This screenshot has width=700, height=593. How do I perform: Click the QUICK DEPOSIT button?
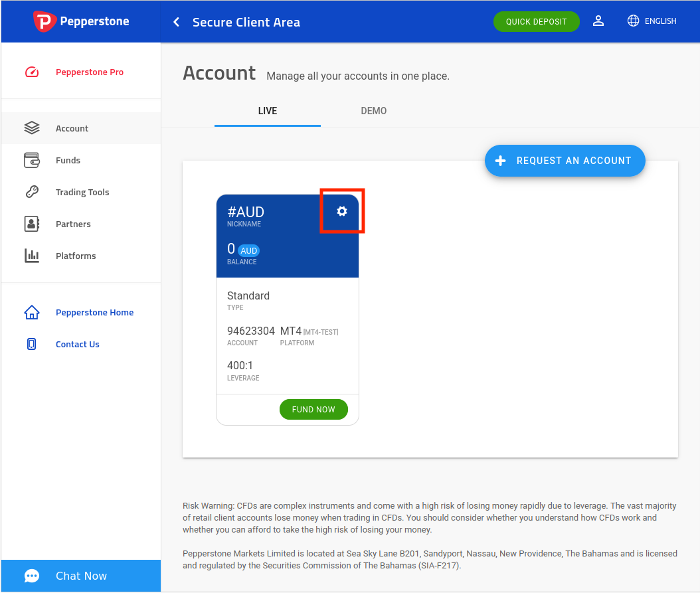tap(536, 21)
